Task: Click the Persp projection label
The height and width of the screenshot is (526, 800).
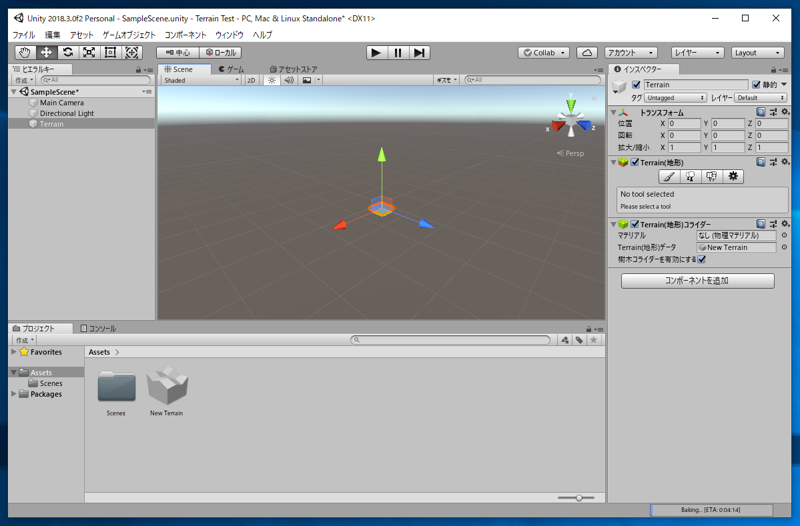Action: click(570, 153)
